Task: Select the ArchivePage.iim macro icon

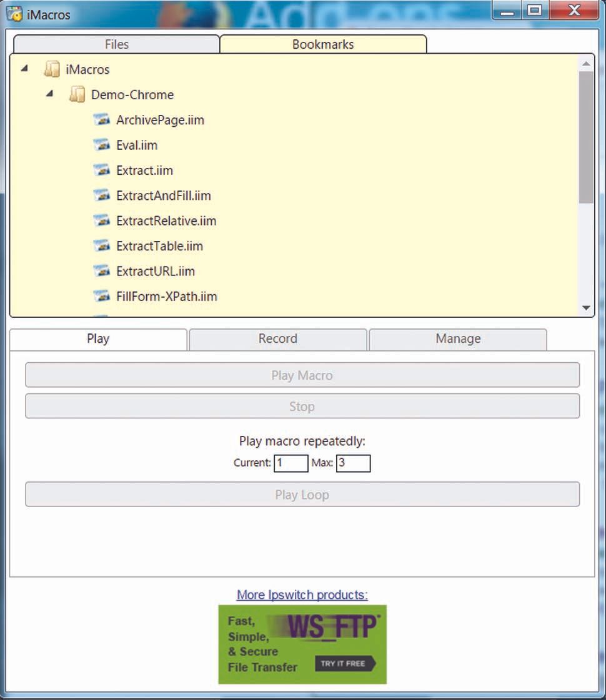Action: pos(102,119)
